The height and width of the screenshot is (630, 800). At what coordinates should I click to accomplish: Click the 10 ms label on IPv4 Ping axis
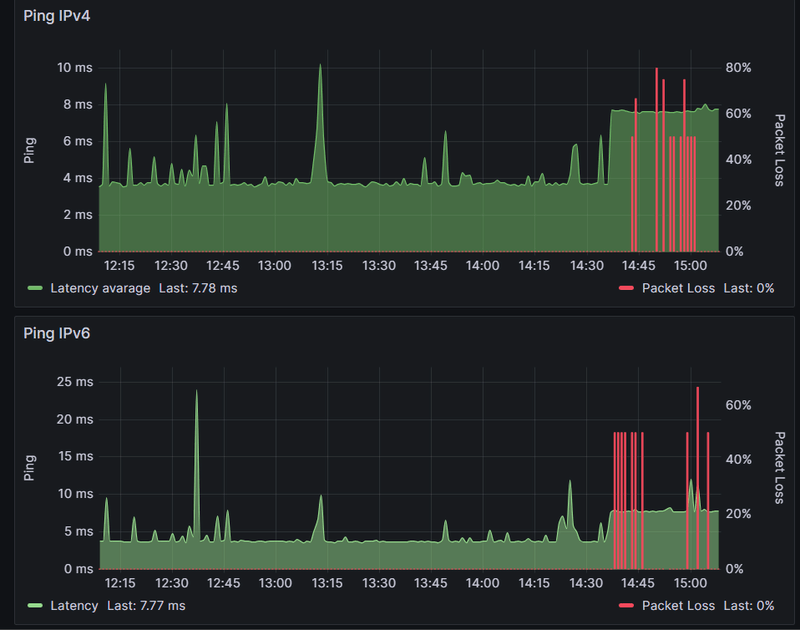click(74, 67)
